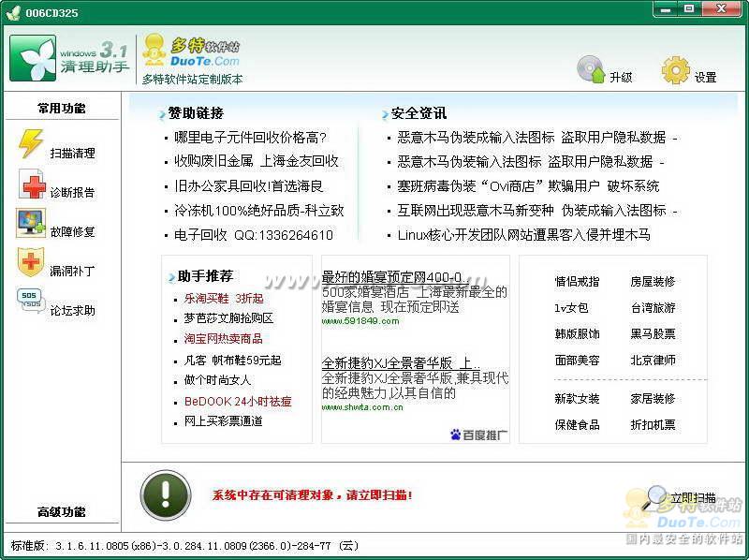Open the red cross 诊断报告 icon
This screenshot has width=749, height=560.
32,184
